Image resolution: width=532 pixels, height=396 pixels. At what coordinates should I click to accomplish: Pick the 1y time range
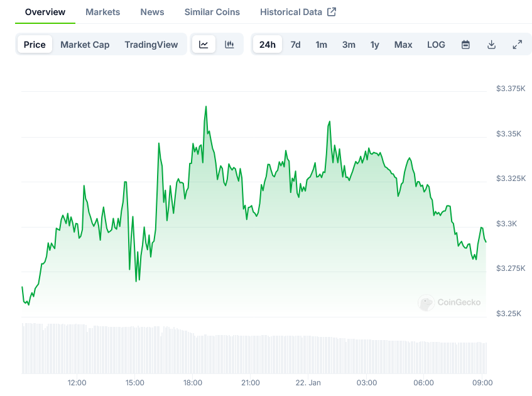[375, 45]
